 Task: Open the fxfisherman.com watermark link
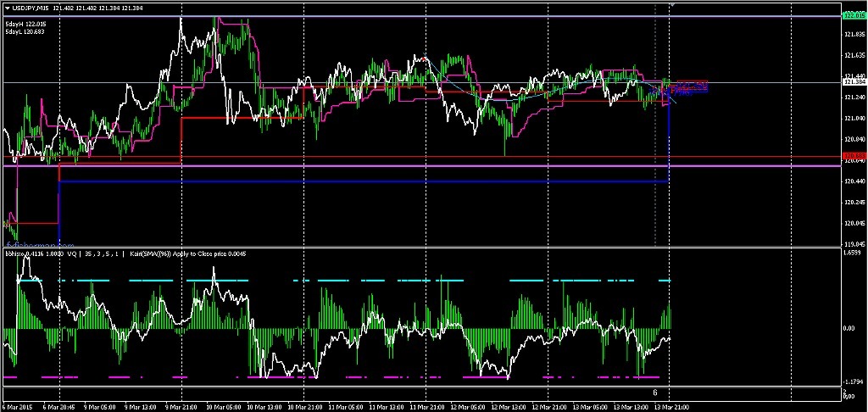[34, 245]
